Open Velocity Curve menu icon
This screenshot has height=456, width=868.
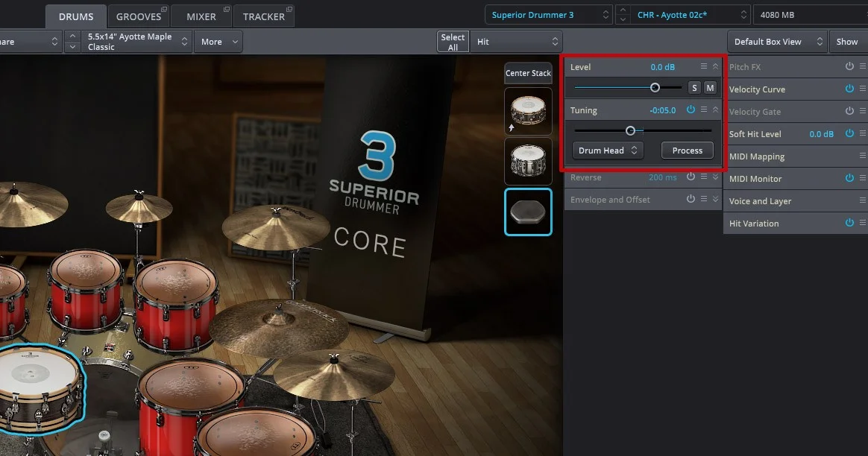coord(863,89)
